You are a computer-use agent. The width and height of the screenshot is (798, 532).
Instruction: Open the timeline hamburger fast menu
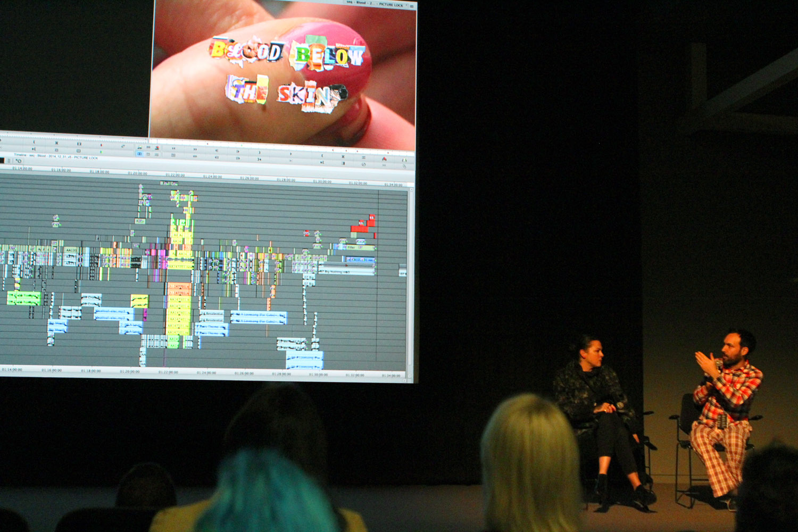point(9,161)
